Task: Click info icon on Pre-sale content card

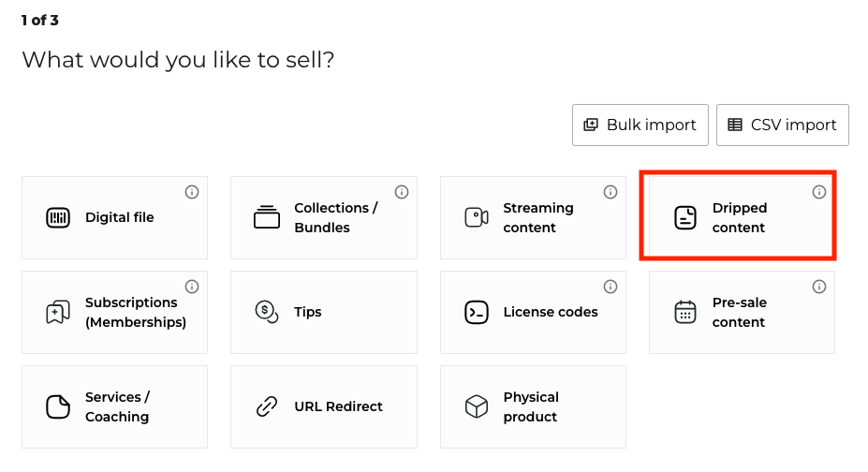Action: [x=819, y=287]
